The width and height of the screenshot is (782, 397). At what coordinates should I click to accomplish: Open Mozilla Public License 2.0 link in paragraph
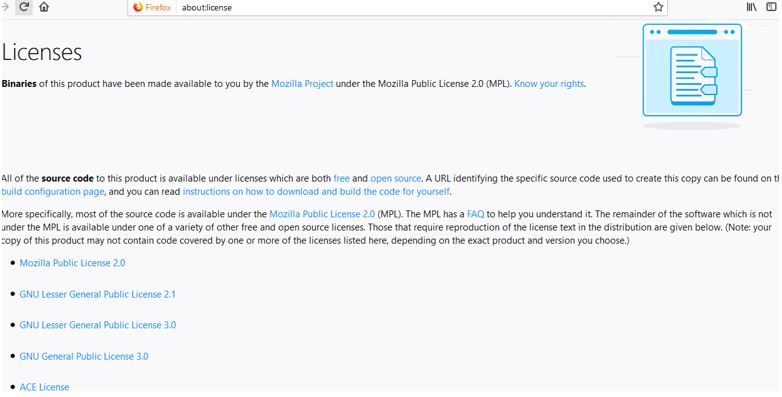pos(322,214)
